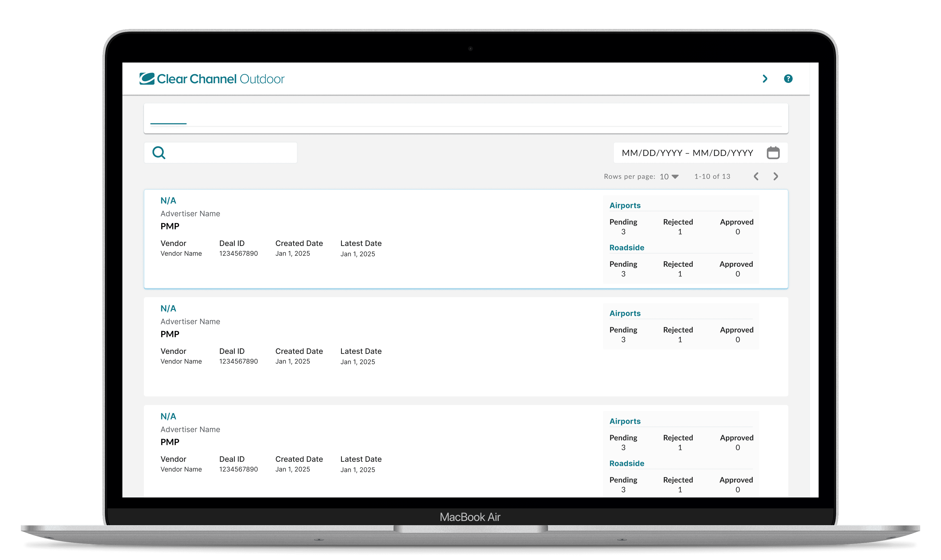The image size is (941, 560).
Task: Click the dropdown triangle beside 10
Action: click(x=675, y=177)
